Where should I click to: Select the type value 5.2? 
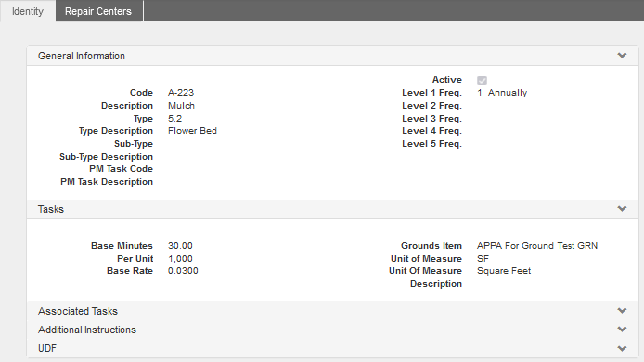(174, 118)
